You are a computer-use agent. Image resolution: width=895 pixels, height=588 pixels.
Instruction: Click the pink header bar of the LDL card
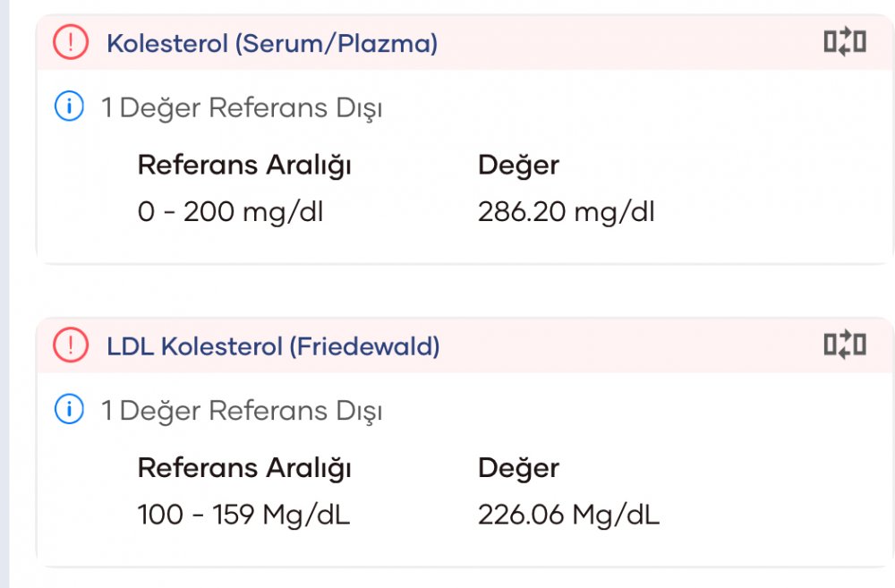(626, 345)
